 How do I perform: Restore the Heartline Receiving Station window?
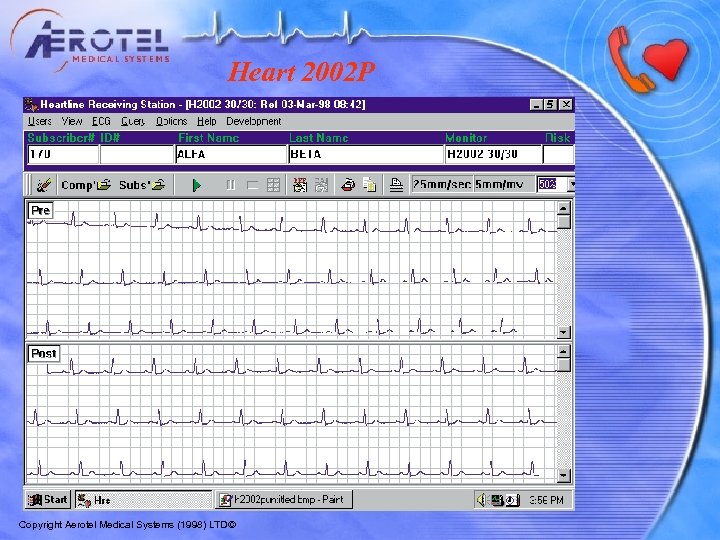tap(550, 105)
